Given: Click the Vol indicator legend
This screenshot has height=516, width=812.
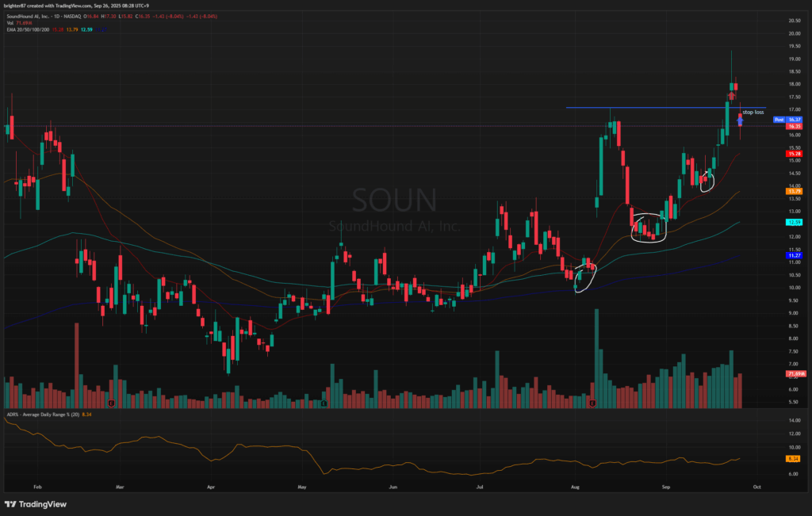Looking at the screenshot, I should pyautogui.click(x=10, y=23).
